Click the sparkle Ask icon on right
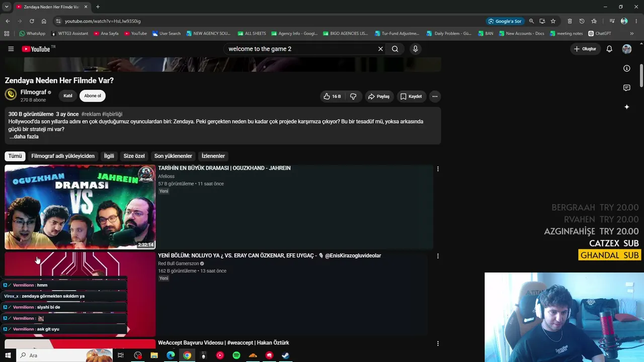The width and height of the screenshot is (644, 362). click(626, 107)
